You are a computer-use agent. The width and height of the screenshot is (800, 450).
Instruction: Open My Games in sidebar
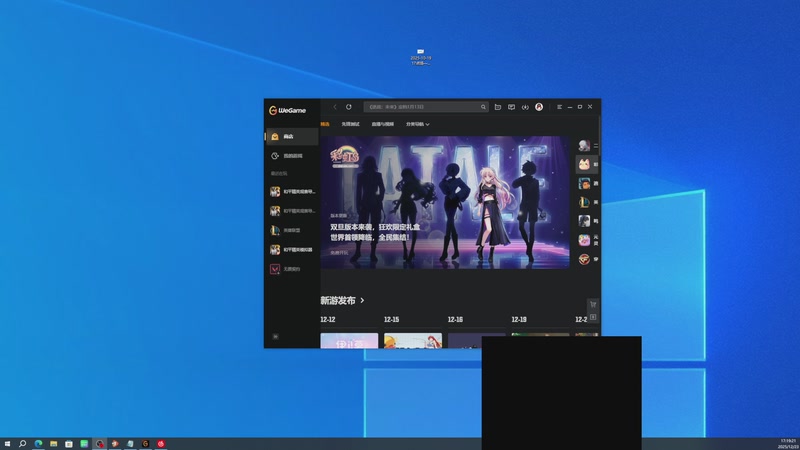pos(292,156)
